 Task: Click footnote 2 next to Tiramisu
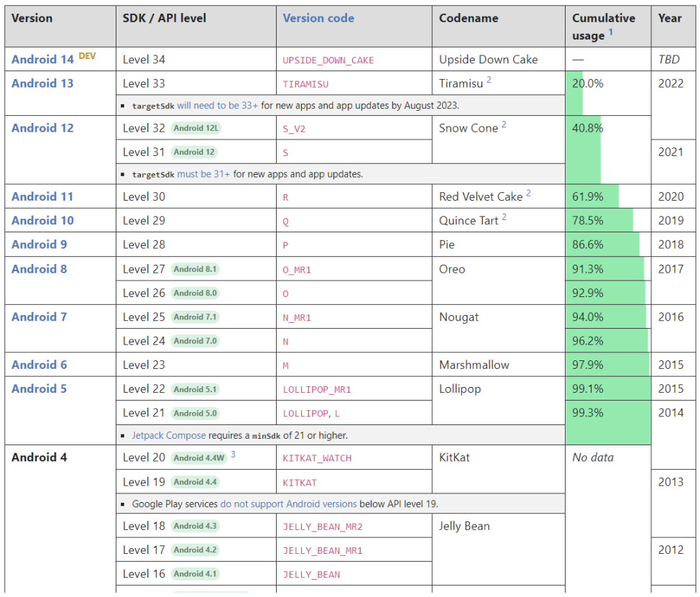coord(489,80)
